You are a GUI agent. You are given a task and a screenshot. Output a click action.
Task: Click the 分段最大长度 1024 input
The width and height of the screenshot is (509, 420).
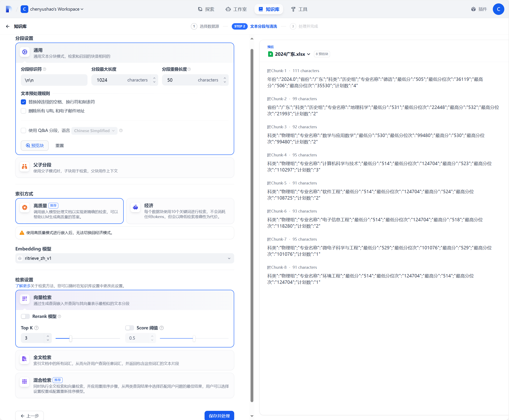click(x=120, y=80)
